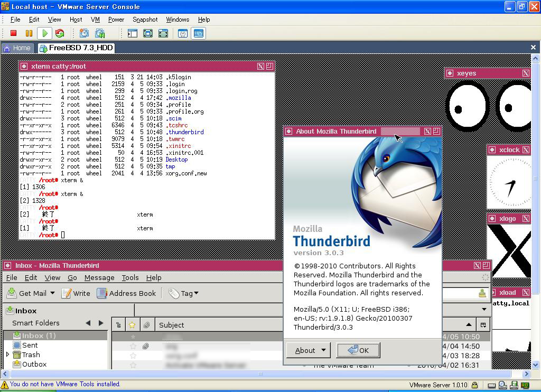Show next folder view with right arrow

101,323
